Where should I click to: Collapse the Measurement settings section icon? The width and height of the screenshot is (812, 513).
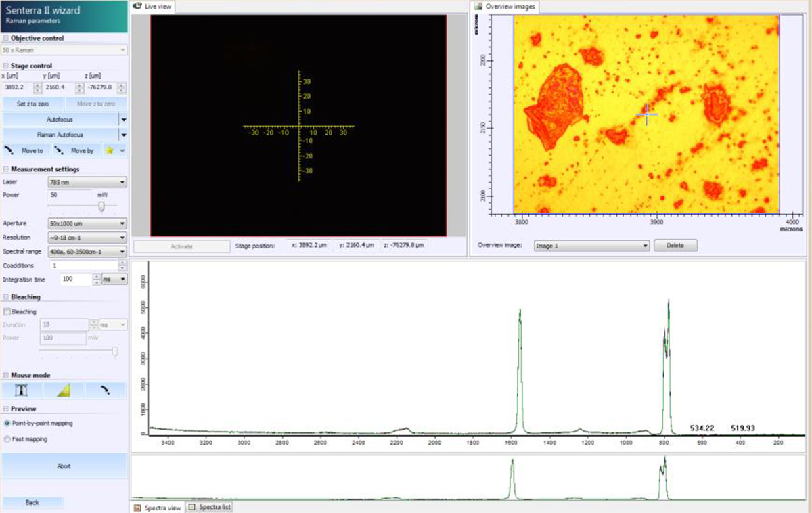tap(6, 169)
